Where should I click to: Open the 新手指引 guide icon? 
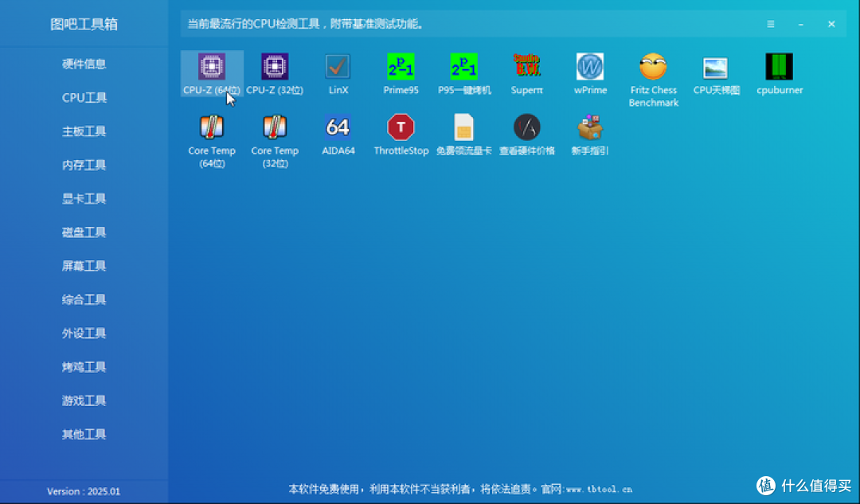pos(590,135)
